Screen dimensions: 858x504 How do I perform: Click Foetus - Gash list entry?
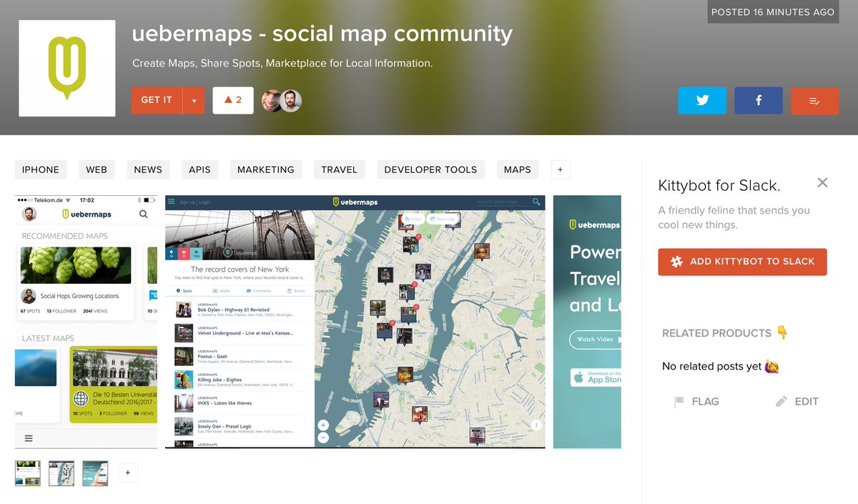pos(240,356)
